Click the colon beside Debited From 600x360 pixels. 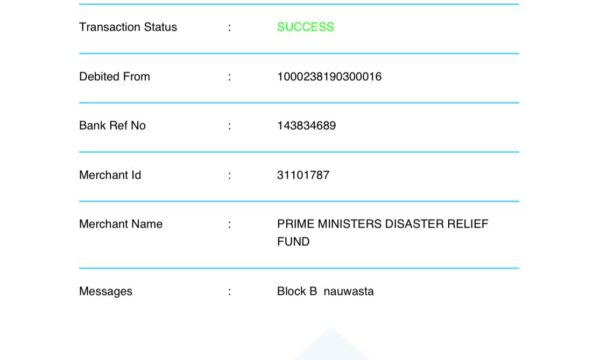(229, 77)
